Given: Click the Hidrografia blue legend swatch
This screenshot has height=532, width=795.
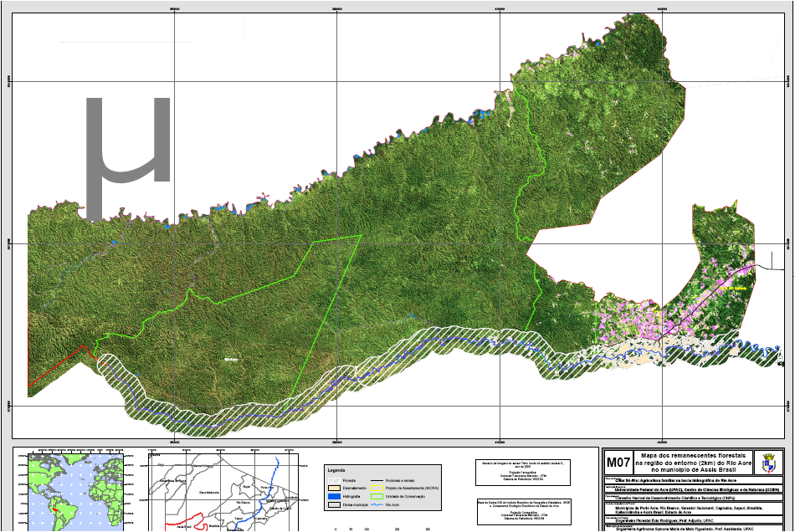Looking at the screenshot, I should tap(334, 497).
